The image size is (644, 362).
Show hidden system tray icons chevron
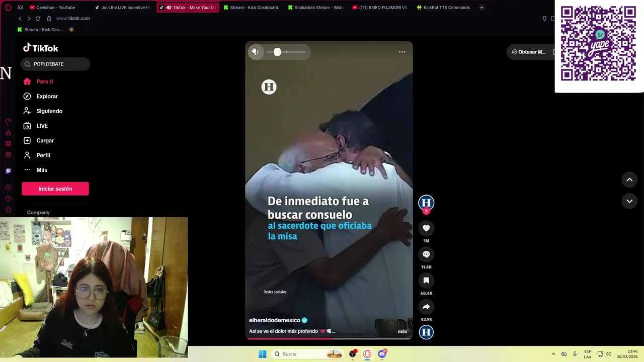553,354
